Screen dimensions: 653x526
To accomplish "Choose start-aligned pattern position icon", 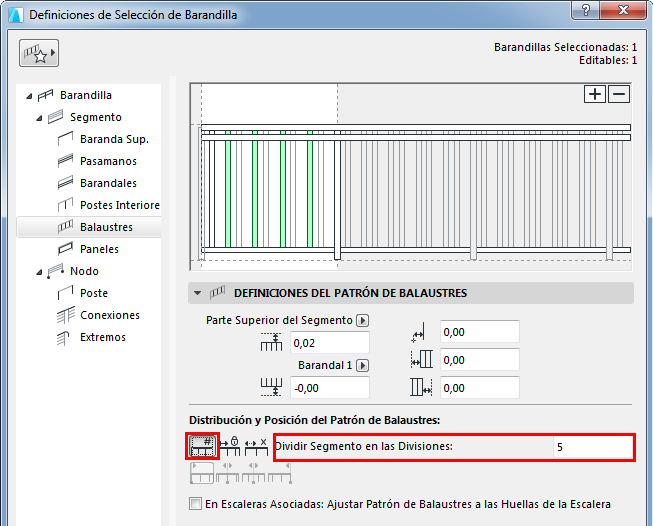I will pyautogui.click(x=202, y=473).
